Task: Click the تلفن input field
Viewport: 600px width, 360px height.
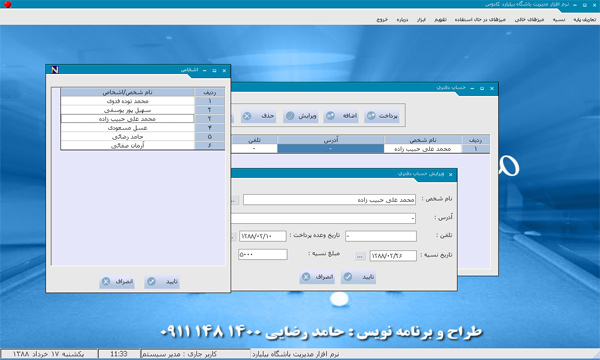Action: 381,236
